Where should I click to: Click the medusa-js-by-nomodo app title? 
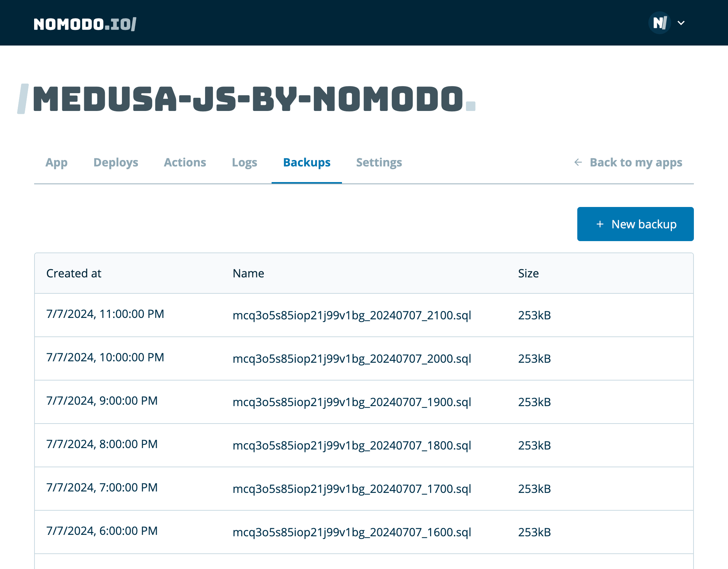[248, 99]
